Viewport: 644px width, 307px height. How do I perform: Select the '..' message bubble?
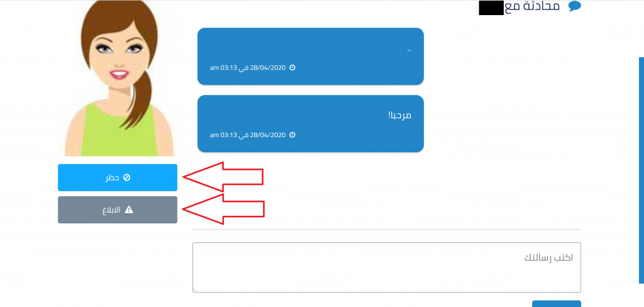(x=311, y=56)
